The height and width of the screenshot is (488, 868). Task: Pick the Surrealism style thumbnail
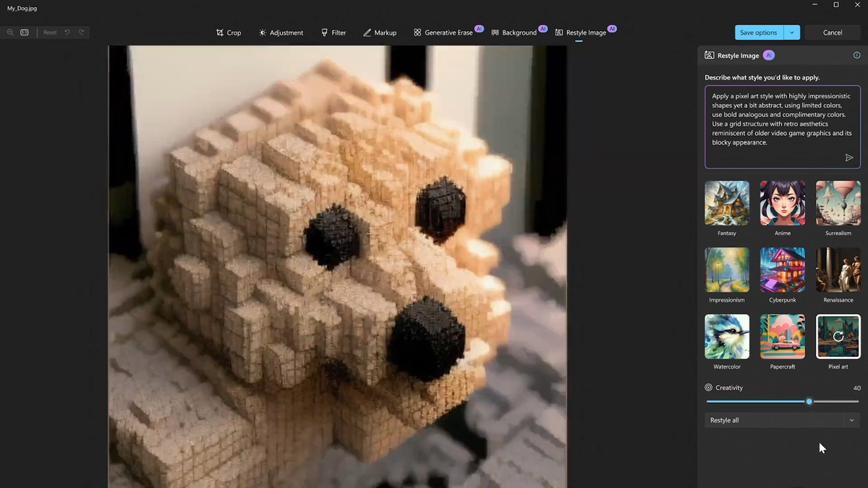coord(838,203)
